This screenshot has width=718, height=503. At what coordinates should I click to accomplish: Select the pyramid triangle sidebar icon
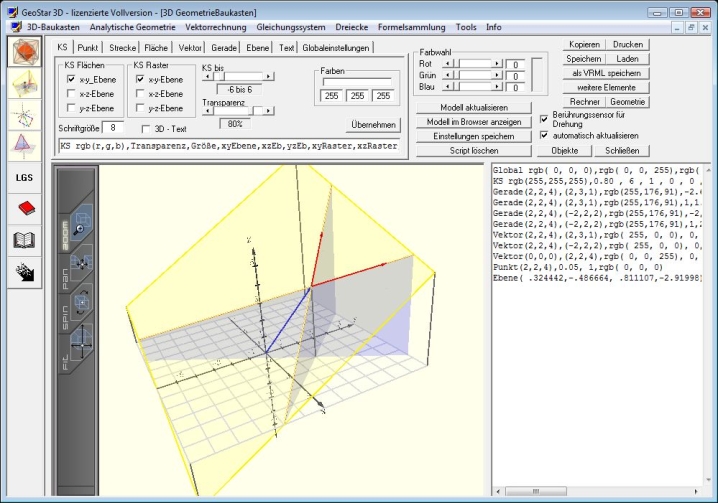24,146
